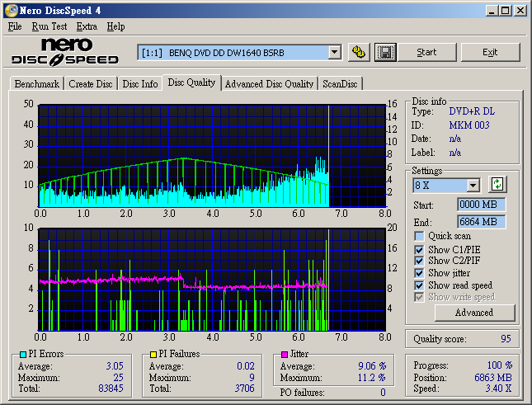
Task: Uncheck Show C2/PIF
Action: coord(419,261)
